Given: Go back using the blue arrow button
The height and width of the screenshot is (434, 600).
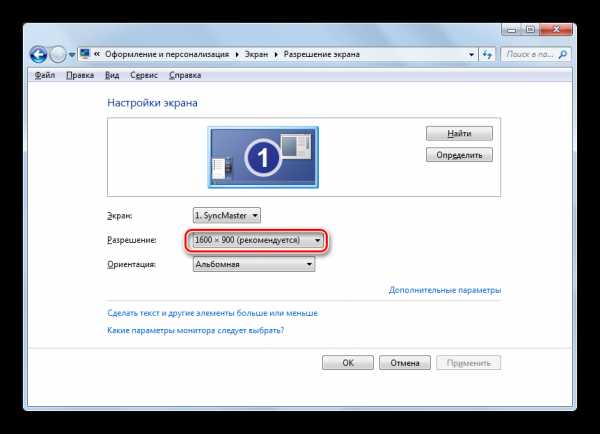Looking at the screenshot, I should pos(39,55).
